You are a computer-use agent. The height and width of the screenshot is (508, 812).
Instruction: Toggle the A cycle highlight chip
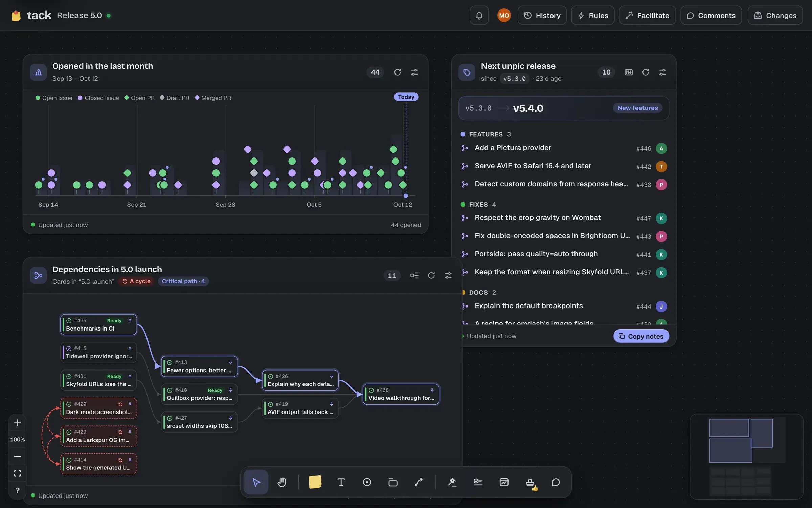click(136, 281)
